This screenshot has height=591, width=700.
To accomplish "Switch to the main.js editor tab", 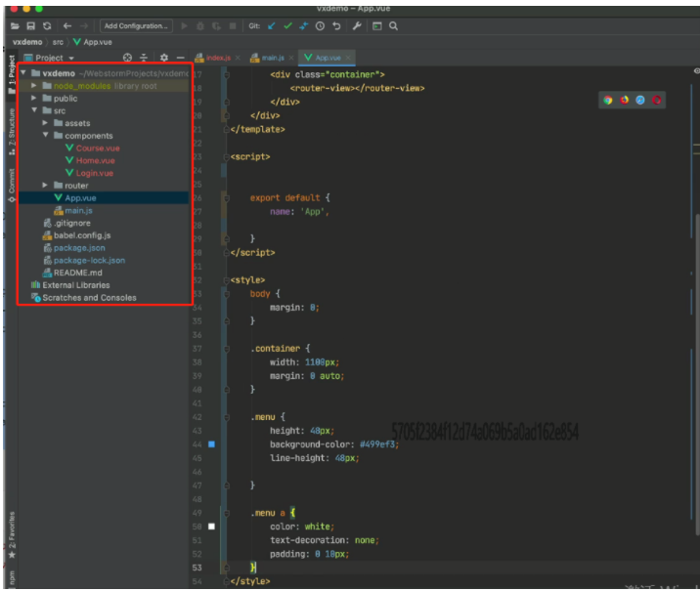I will click(x=273, y=58).
